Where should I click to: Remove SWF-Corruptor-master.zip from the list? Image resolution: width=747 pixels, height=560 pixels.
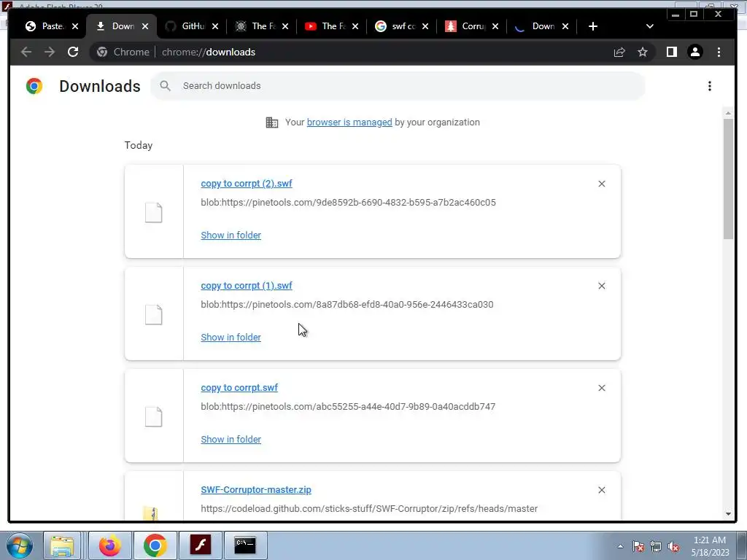(602, 490)
